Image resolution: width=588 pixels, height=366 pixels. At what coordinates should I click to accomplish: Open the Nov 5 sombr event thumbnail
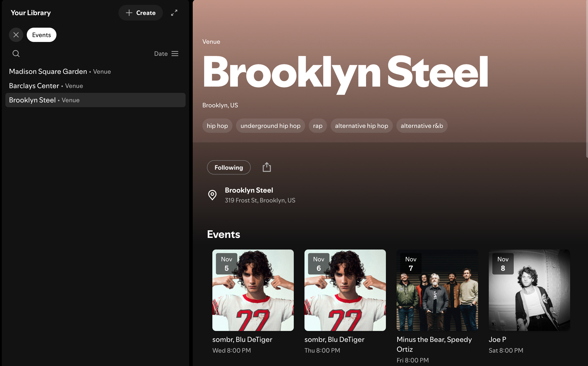(x=253, y=290)
